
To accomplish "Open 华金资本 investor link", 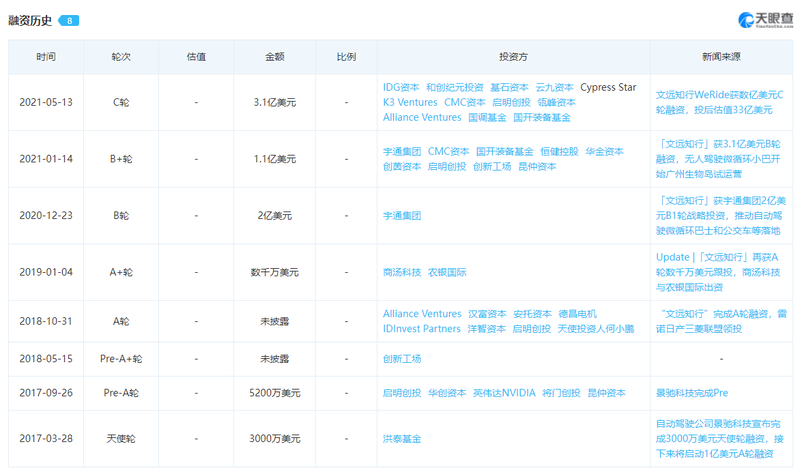I will [605, 152].
